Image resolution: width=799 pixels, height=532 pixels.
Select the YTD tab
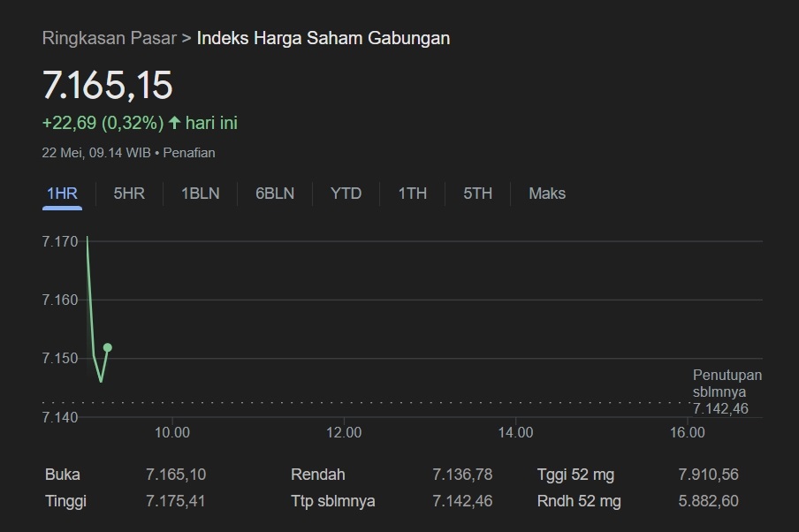click(346, 194)
